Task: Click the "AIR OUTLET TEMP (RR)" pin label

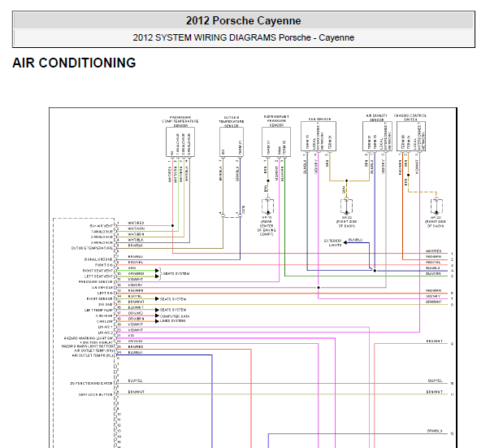Action: pyautogui.click(x=93, y=350)
